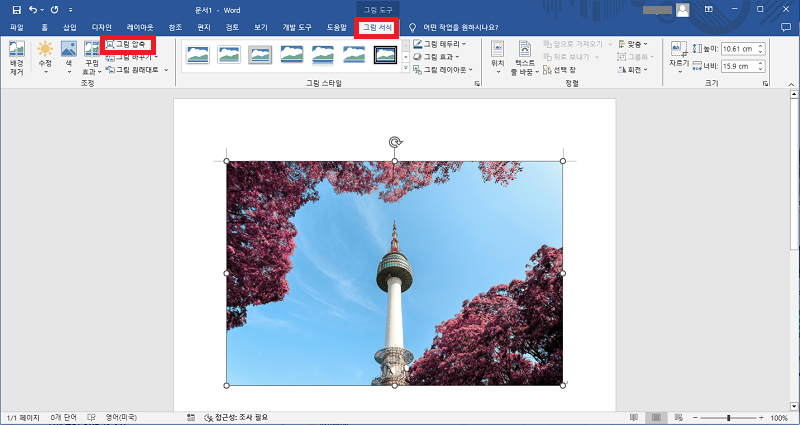Open the 크기 (Size) group dialog launcher
Screen dimensions: 800x425
(x=765, y=83)
